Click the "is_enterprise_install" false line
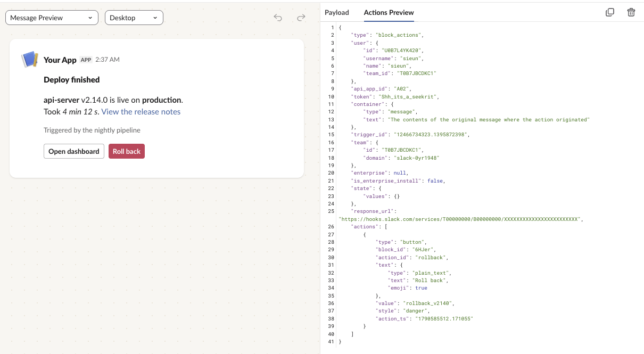644x354 pixels. 398,180
